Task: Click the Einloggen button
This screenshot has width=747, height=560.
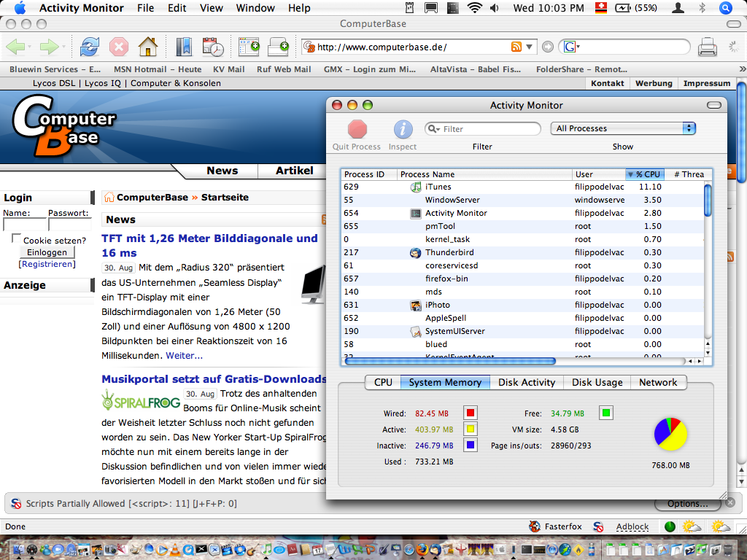Action: (x=47, y=252)
